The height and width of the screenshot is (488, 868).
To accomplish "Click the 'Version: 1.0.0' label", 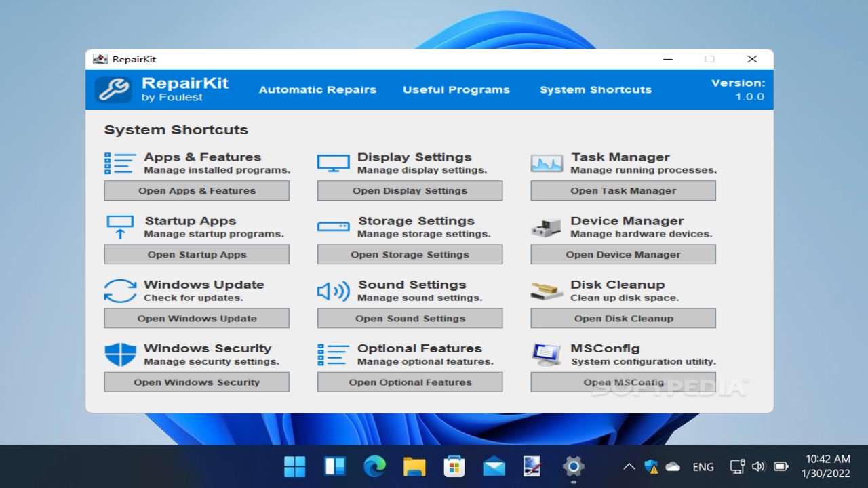I will click(738, 89).
